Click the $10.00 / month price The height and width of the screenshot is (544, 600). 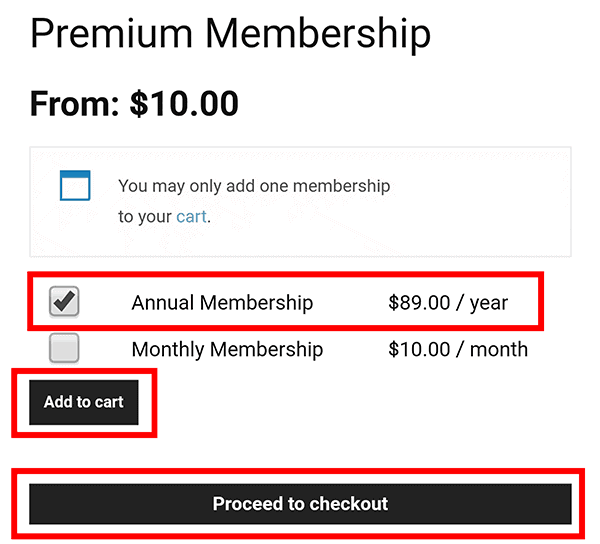pos(458,349)
